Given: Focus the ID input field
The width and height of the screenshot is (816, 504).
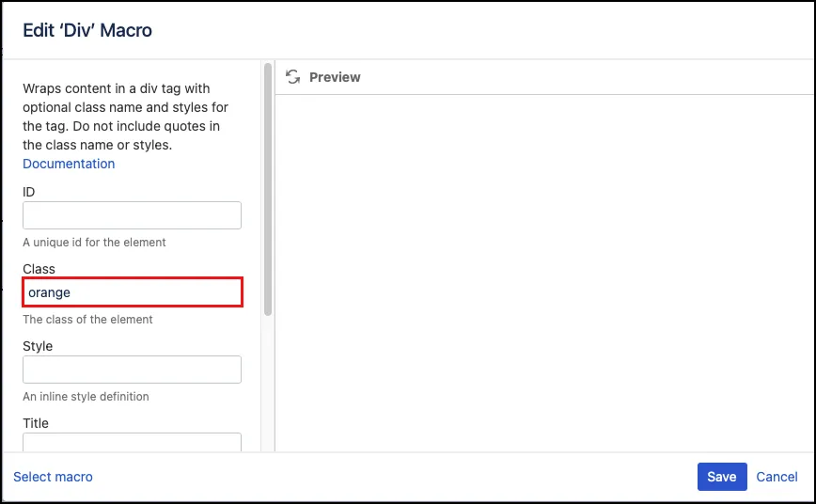Looking at the screenshot, I should (x=132, y=215).
